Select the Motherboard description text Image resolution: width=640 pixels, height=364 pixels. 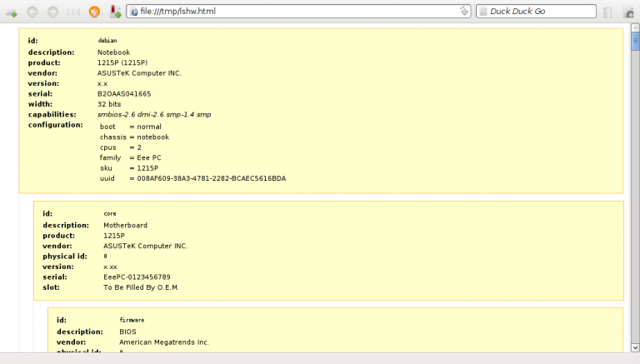point(125,225)
